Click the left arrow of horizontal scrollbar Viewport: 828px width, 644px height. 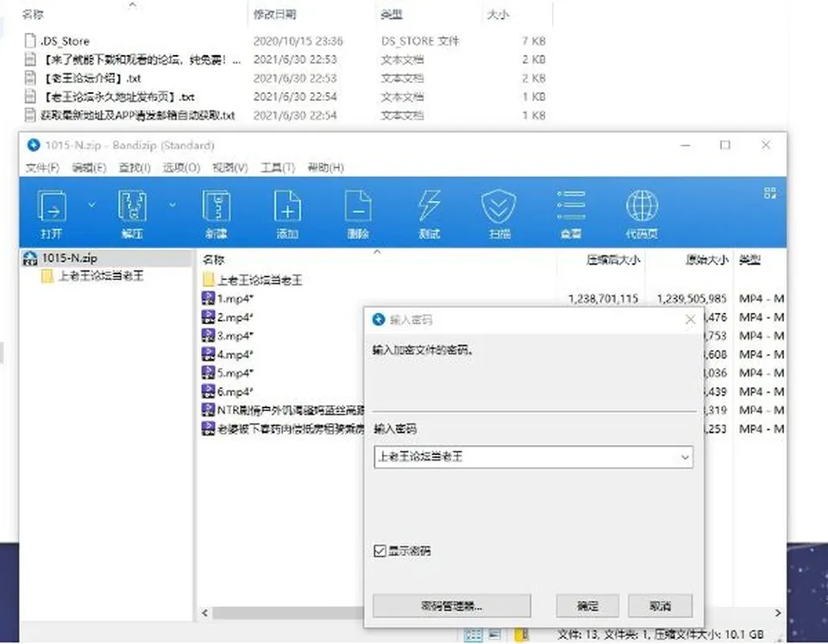(205, 613)
